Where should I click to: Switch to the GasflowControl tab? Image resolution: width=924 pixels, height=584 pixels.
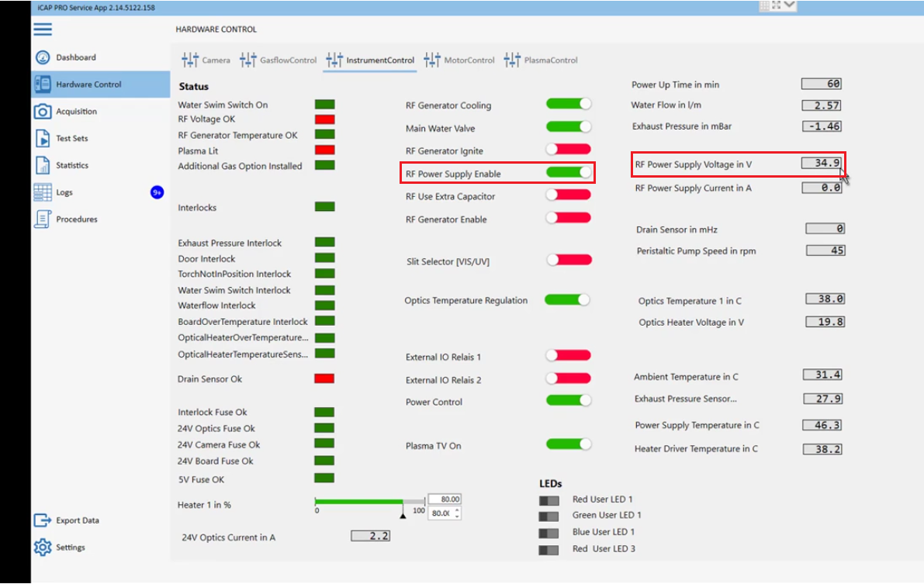[279, 60]
